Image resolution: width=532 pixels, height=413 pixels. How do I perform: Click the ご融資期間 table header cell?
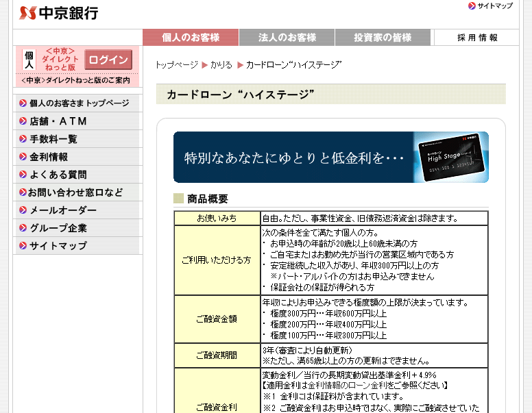[217, 355]
